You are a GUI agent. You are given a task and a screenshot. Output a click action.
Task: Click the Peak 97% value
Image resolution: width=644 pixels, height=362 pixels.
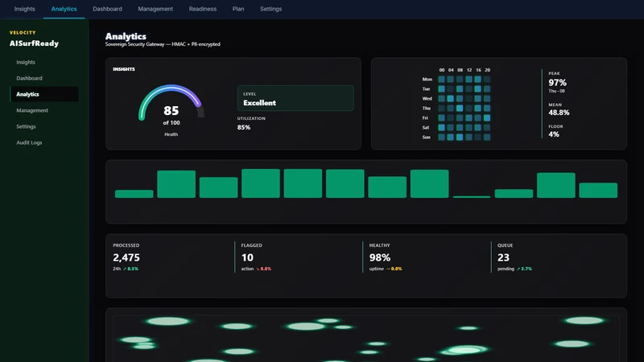[x=557, y=83]
